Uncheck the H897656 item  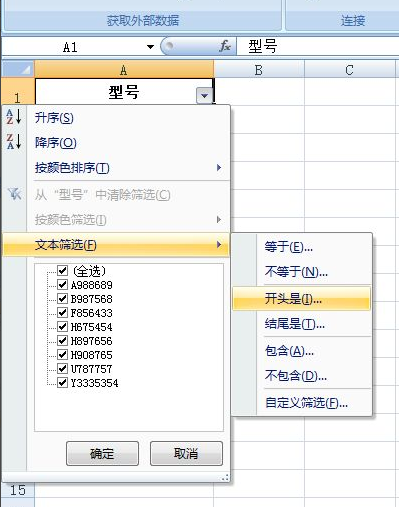[62, 340]
